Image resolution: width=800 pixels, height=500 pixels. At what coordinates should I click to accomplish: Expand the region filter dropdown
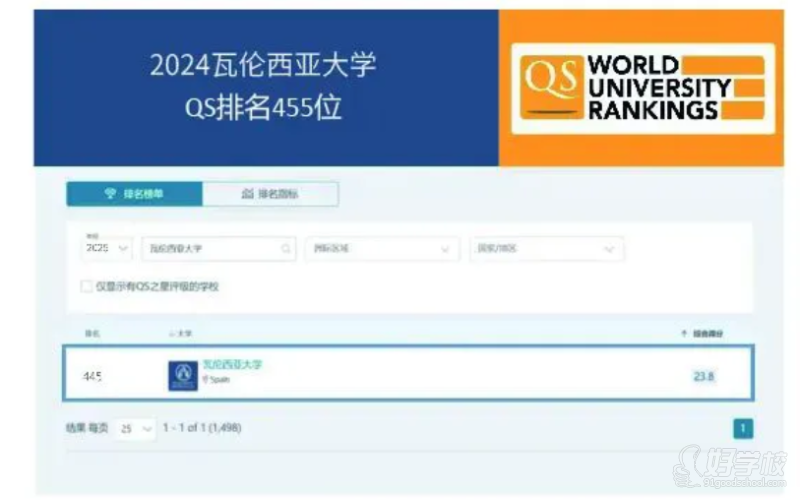click(x=382, y=248)
